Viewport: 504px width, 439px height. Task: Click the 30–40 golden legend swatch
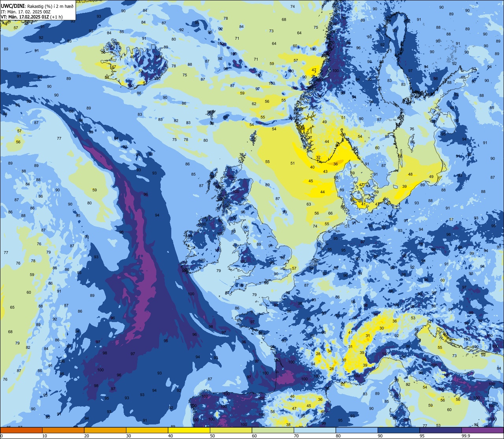coord(147,430)
